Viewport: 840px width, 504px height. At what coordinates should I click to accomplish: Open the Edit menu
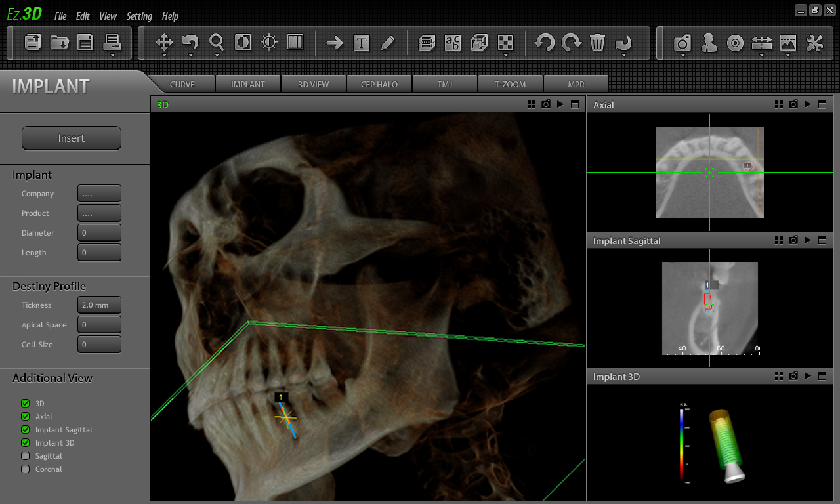(83, 16)
